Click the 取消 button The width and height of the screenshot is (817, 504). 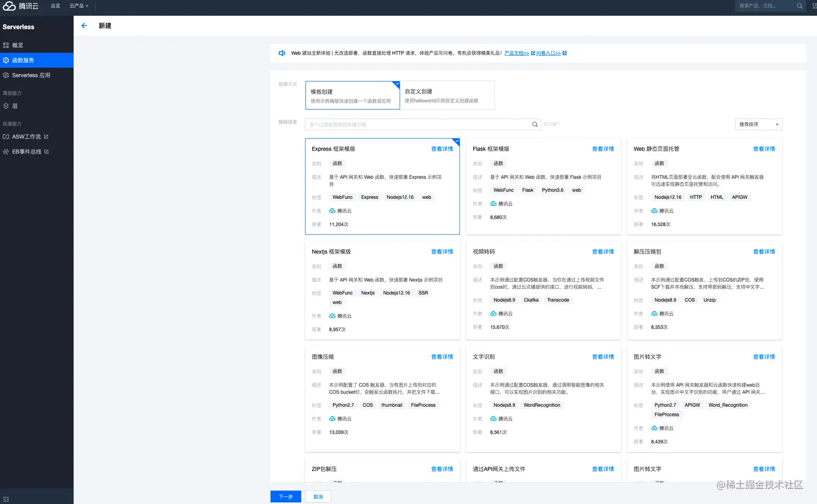(x=318, y=496)
